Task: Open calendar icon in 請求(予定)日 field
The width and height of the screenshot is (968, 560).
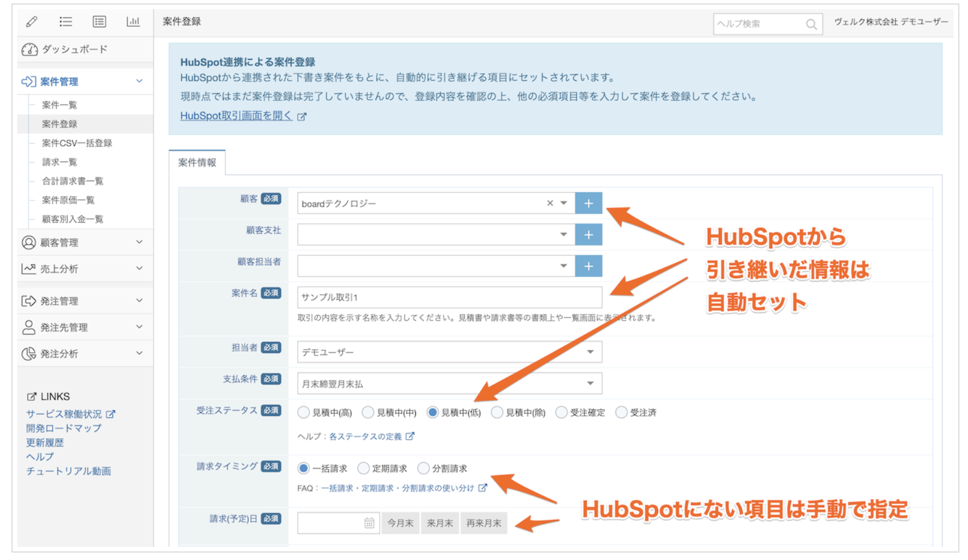Action: (x=369, y=523)
